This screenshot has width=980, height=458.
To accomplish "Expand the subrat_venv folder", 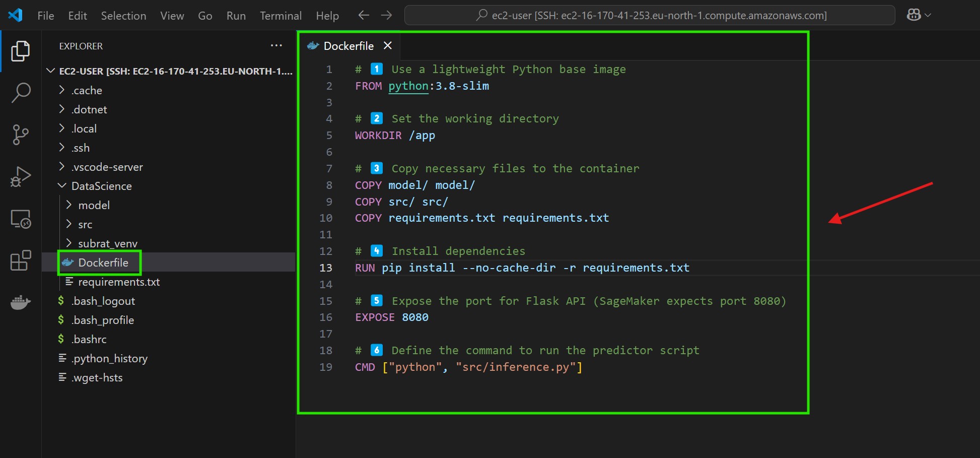I will [x=107, y=243].
